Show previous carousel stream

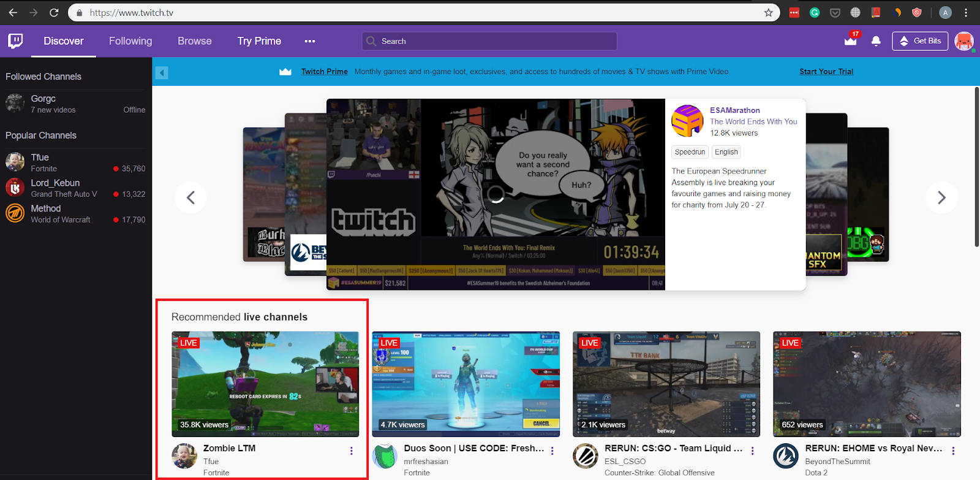[x=190, y=197]
